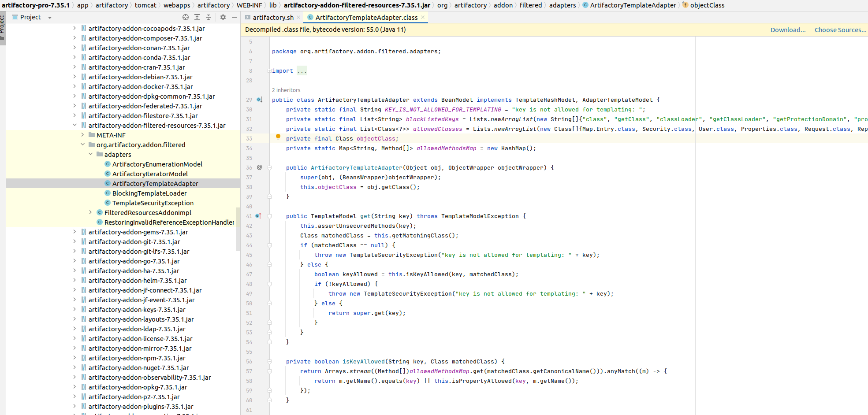Click the Choose Sources... link
This screenshot has width=868, height=415.
tap(840, 30)
